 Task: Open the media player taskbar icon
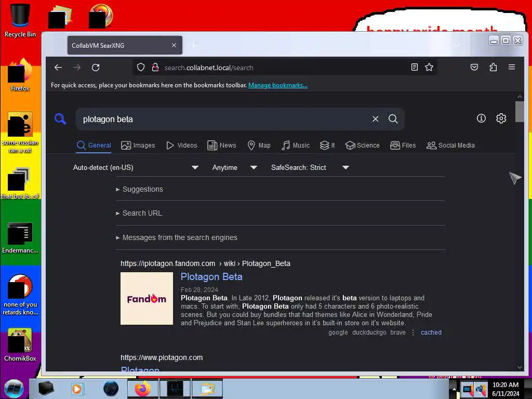(x=77, y=389)
